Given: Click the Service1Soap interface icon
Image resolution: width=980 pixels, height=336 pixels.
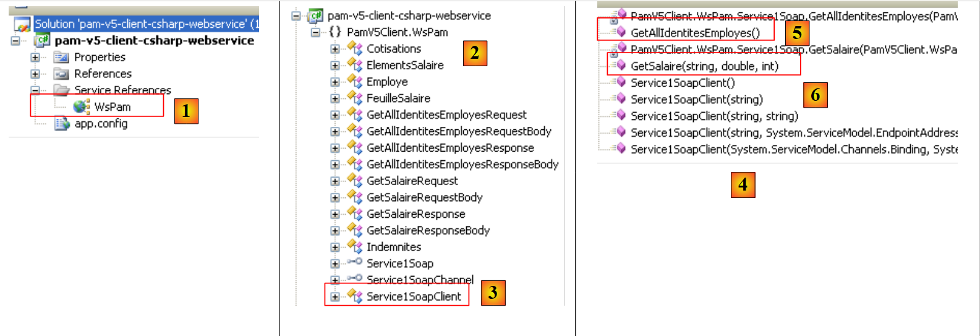Looking at the screenshot, I should pos(355,262).
